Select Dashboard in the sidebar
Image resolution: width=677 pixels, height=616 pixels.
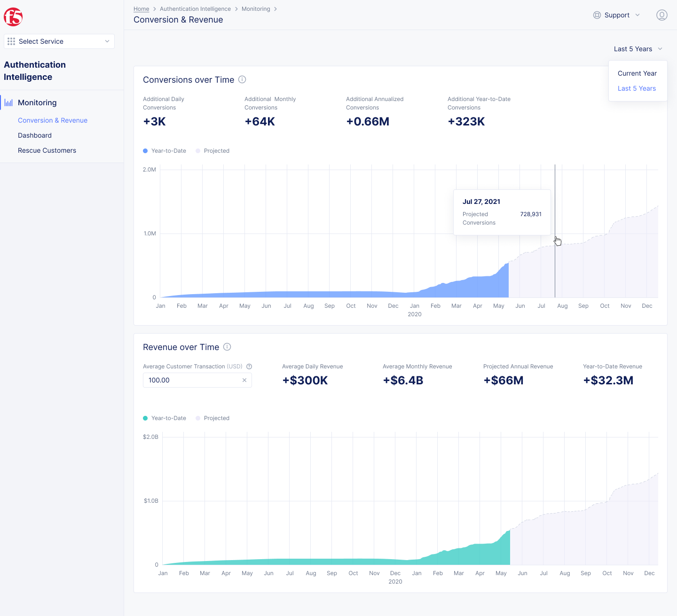tap(34, 135)
